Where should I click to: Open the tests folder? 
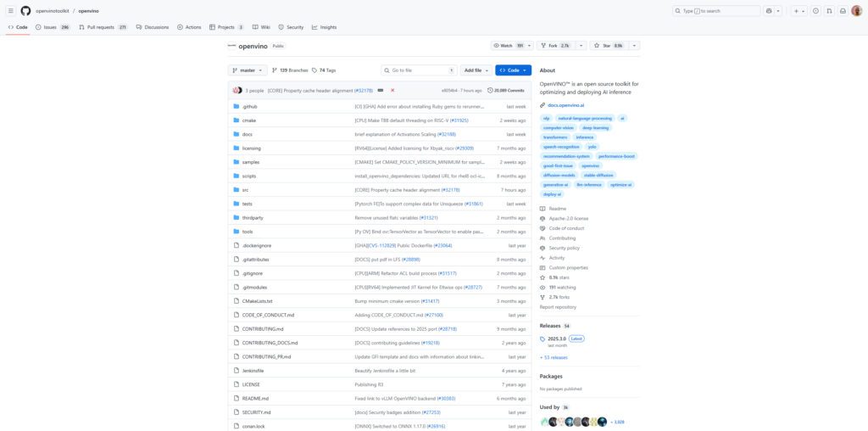247,204
